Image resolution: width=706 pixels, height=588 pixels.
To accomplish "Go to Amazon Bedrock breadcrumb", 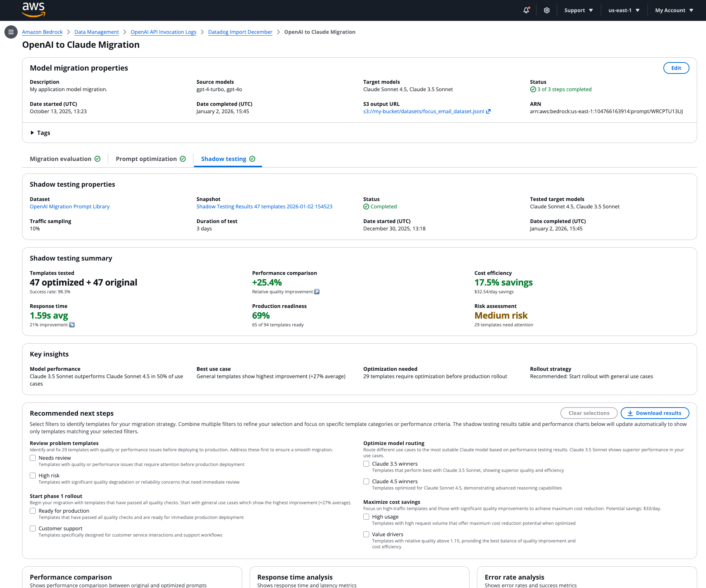I will pyautogui.click(x=42, y=32).
